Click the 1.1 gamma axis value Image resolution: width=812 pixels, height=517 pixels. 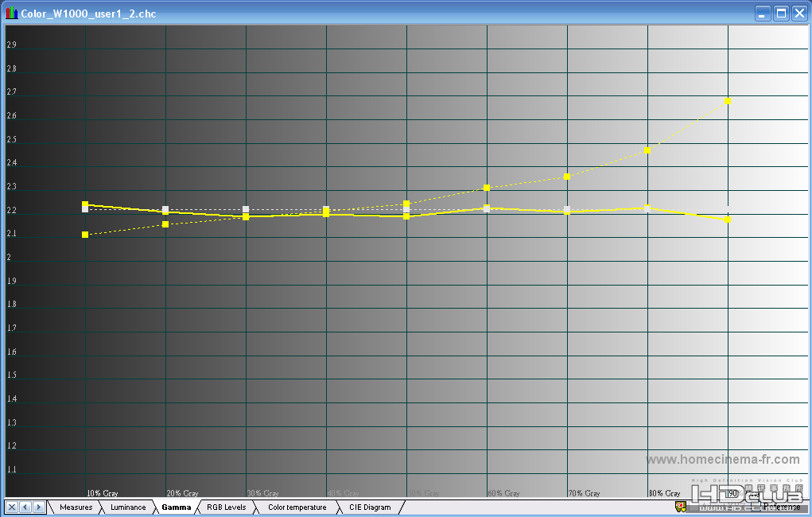[11, 469]
